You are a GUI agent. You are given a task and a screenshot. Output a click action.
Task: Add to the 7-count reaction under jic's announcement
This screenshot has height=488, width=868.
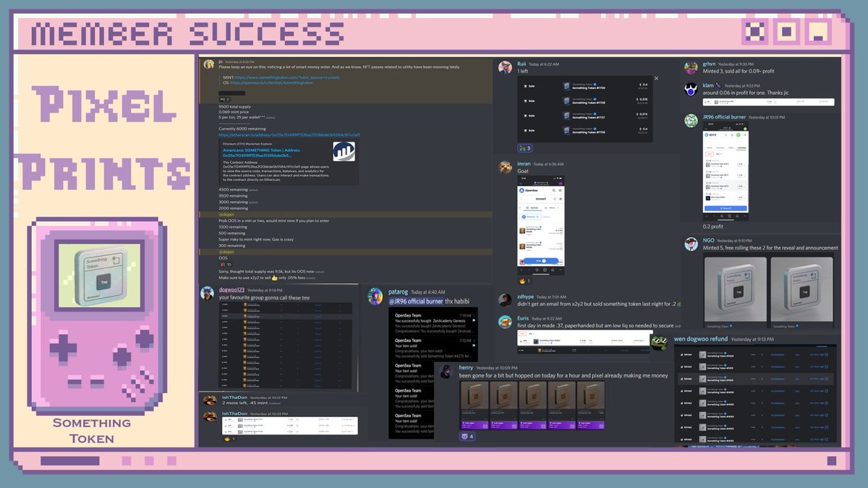[224, 99]
